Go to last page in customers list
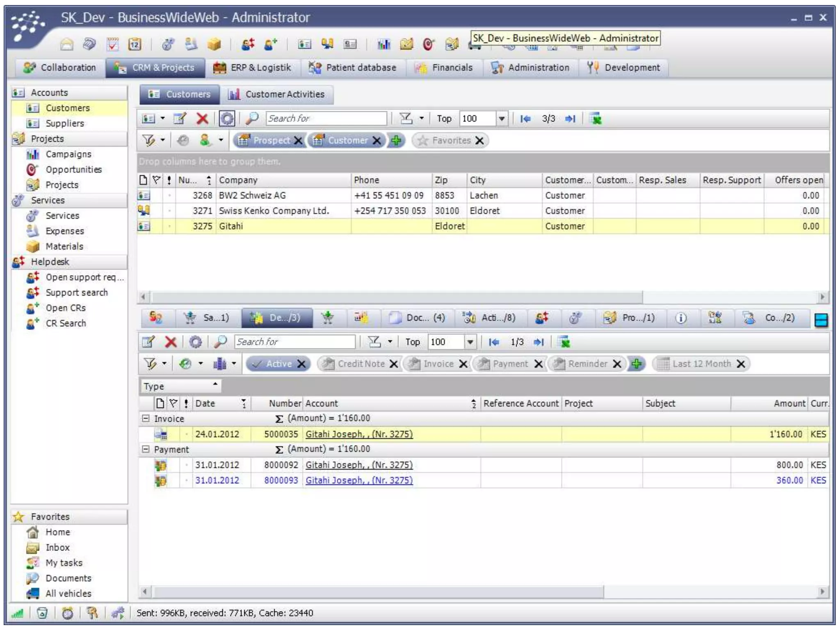 (570, 119)
